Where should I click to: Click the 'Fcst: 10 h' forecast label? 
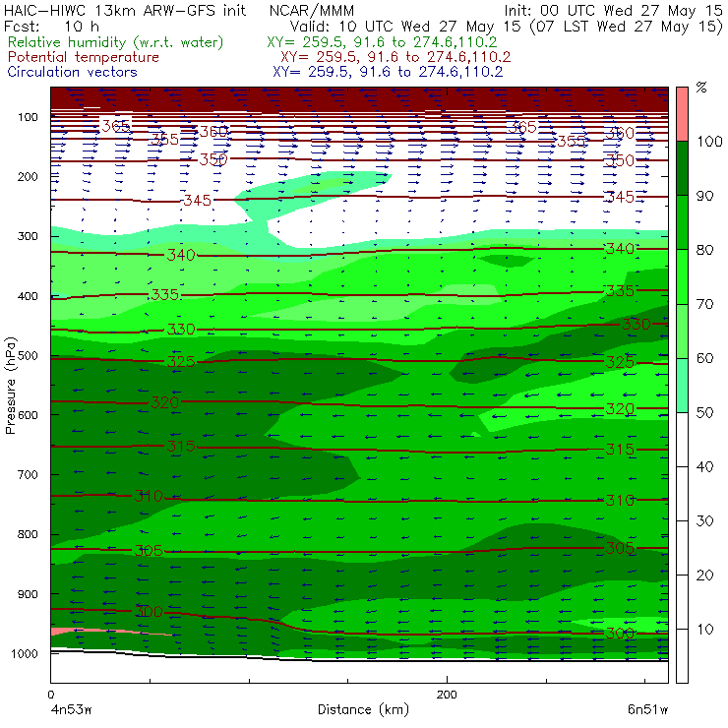coord(51,26)
